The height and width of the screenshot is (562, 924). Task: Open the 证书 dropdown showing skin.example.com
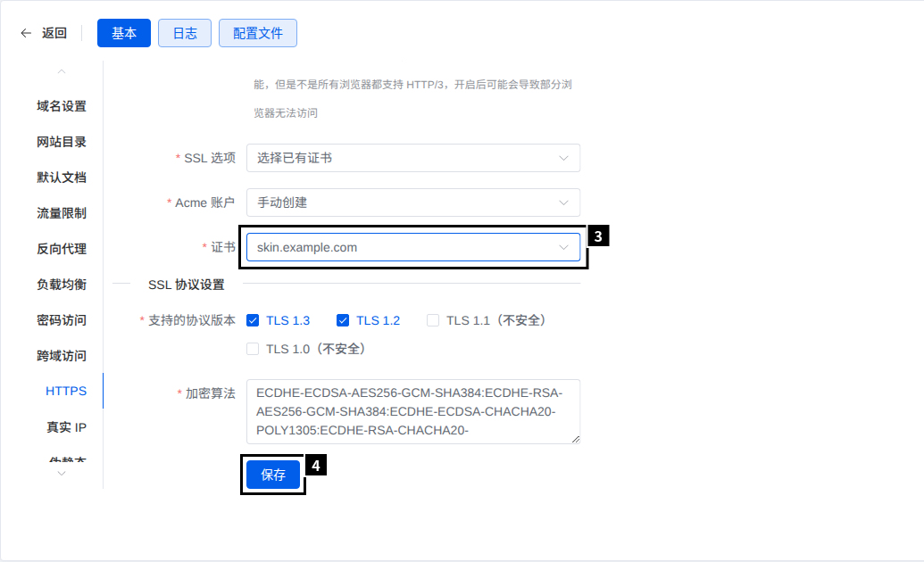click(x=413, y=247)
